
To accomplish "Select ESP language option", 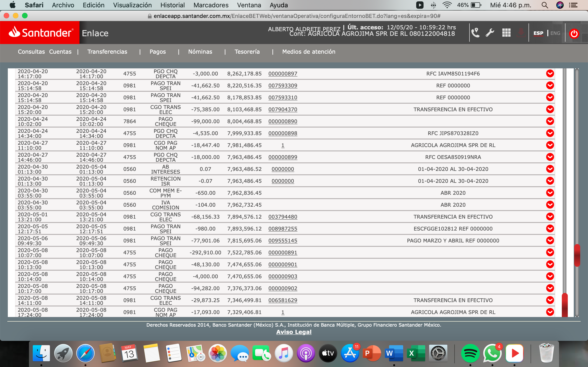I will pyautogui.click(x=538, y=33).
